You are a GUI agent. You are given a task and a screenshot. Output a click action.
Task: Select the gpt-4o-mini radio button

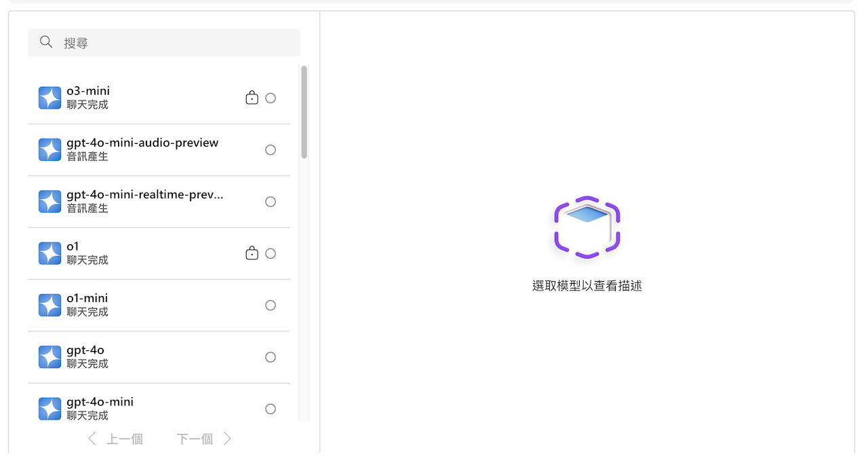click(271, 409)
